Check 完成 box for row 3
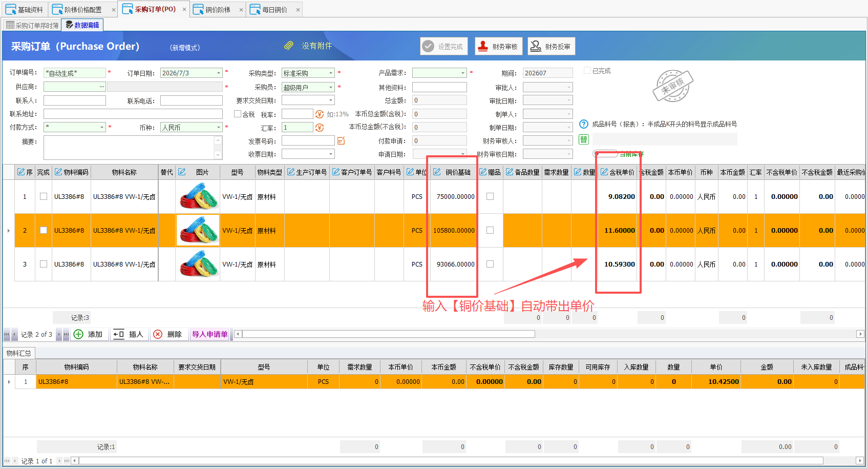Image resolution: width=868 pixels, height=469 pixels. (44, 264)
